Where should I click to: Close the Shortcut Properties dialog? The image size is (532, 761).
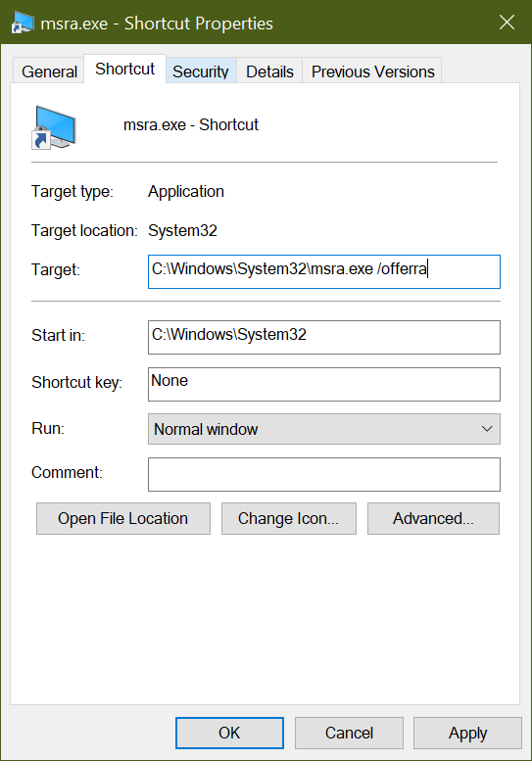(x=507, y=23)
